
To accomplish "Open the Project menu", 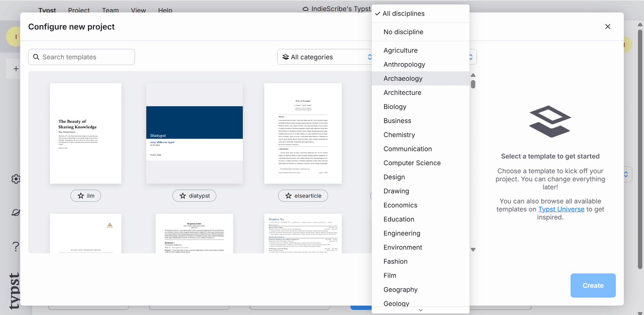I will pyautogui.click(x=79, y=11).
